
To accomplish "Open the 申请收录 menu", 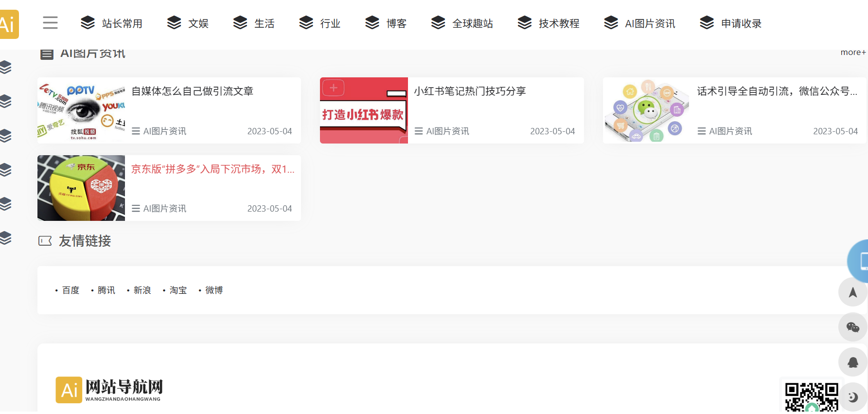I will tap(730, 23).
